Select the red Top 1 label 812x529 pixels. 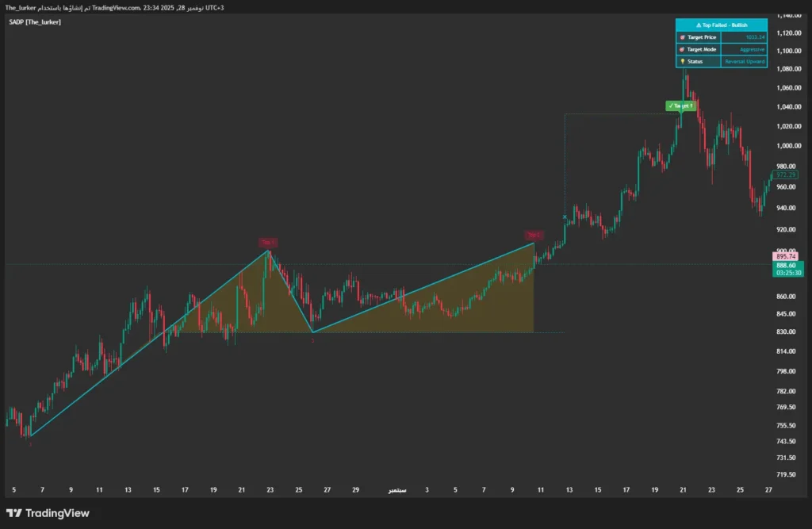268,243
